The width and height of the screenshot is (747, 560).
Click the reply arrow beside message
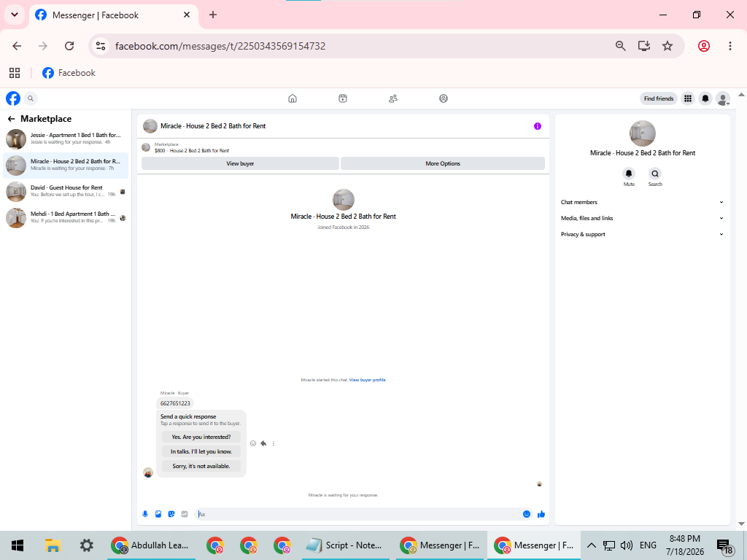click(263, 443)
